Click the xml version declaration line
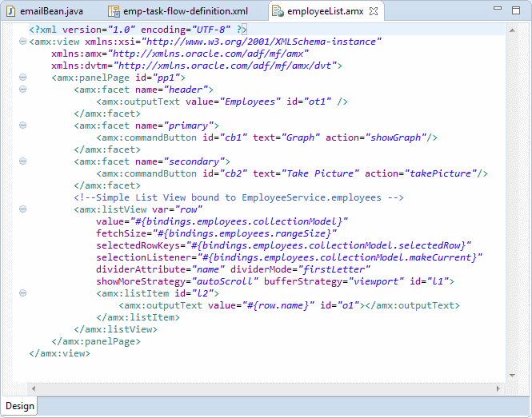 138,30
